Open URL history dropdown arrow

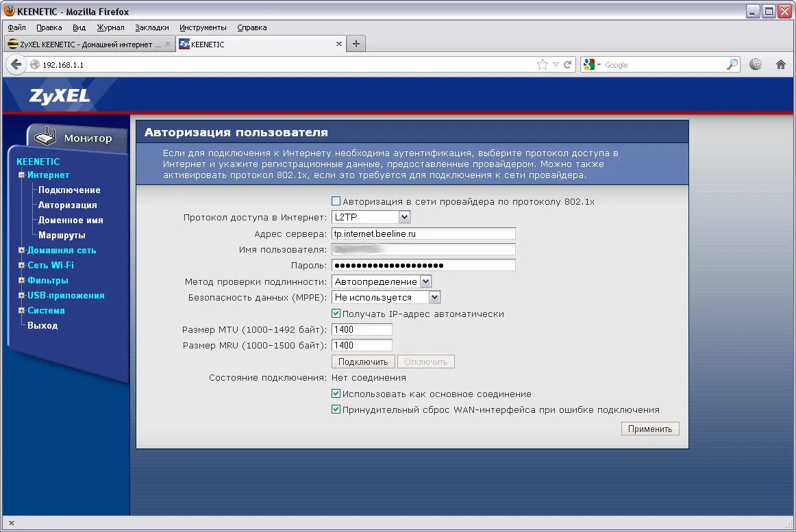pos(556,64)
